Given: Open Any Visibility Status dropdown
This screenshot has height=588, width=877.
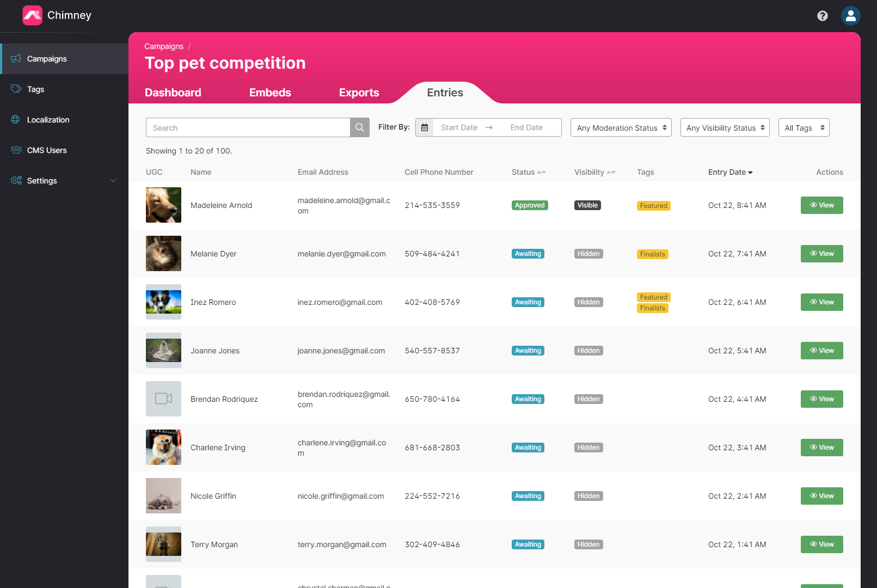Looking at the screenshot, I should point(725,127).
